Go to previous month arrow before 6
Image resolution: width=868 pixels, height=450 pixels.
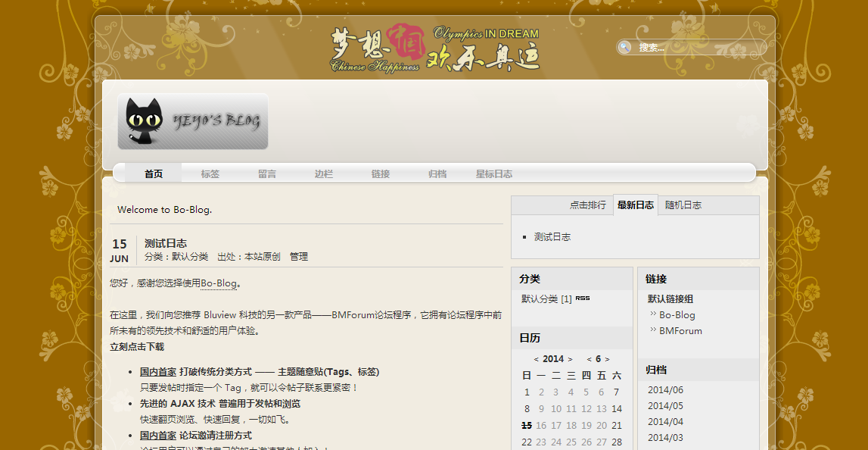point(589,359)
